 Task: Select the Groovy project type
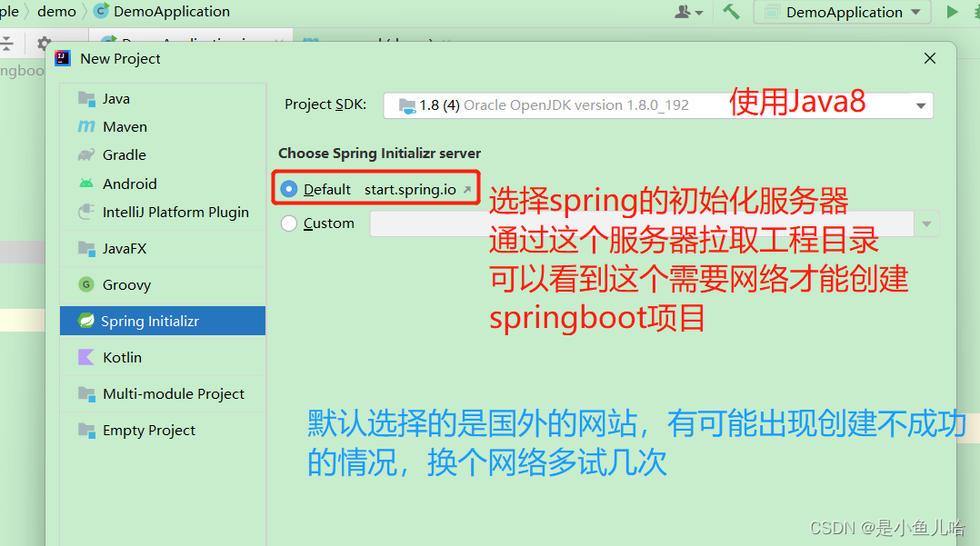point(163,285)
